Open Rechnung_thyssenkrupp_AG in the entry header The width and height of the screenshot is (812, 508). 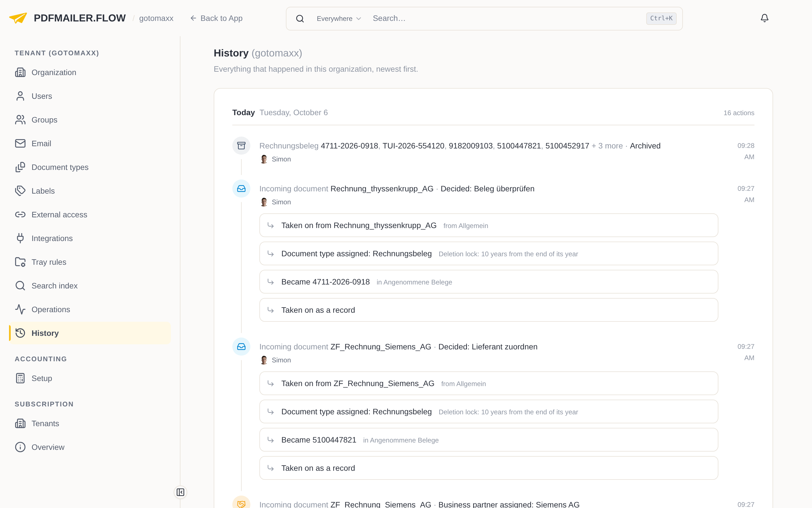[382, 189]
